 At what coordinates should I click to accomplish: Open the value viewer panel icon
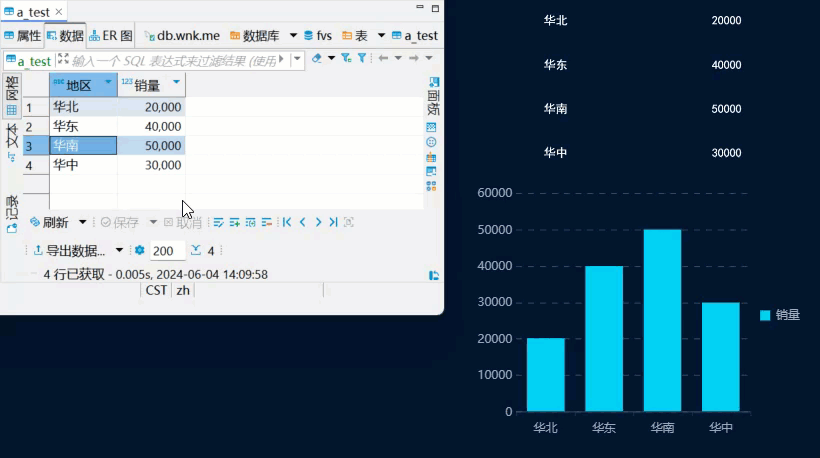point(431,127)
